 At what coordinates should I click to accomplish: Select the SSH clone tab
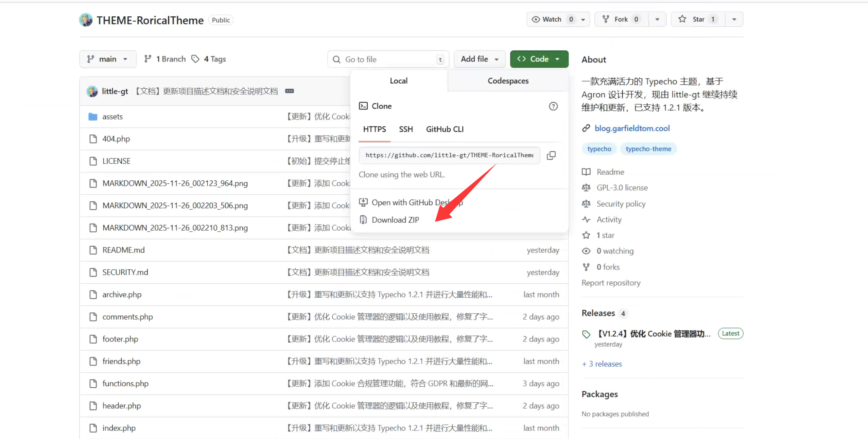pyautogui.click(x=406, y=129)
